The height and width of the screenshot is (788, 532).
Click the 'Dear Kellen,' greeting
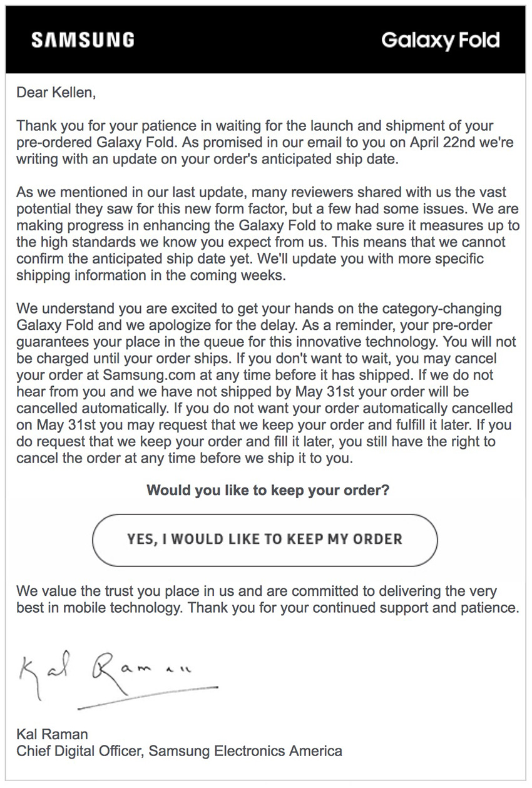56,93
